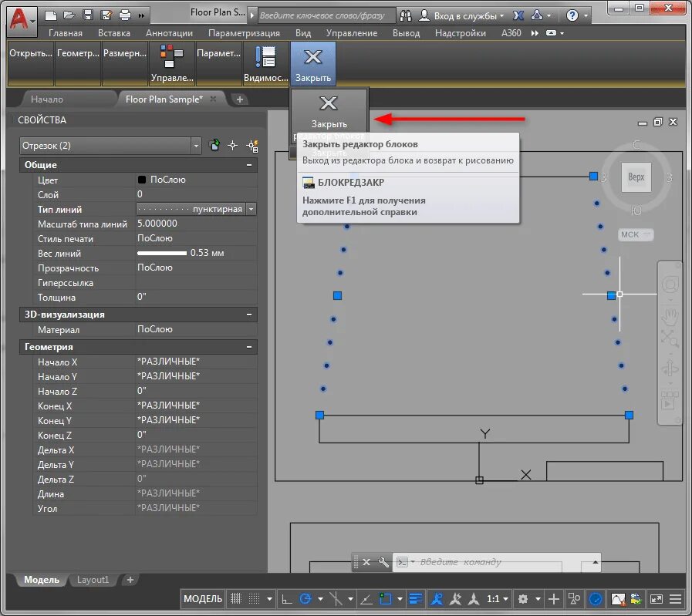
Task: Click the Print icon in quick access toolbar
Action: (x=125, y=15)
